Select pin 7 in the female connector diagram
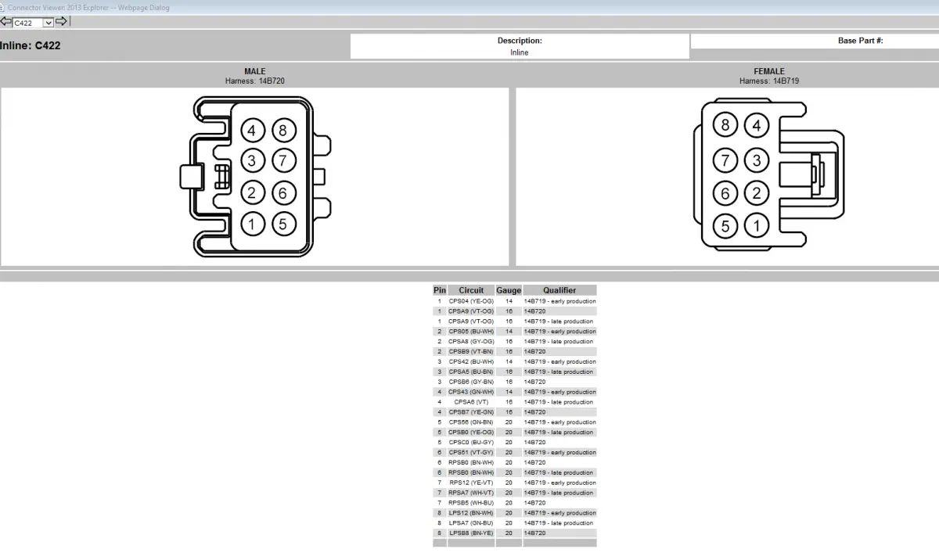This screenshot has height=560, width=939. pos(725,161)
